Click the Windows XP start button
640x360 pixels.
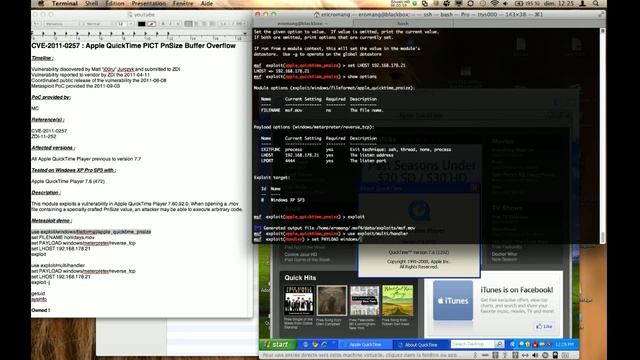(x=277, y=344)
